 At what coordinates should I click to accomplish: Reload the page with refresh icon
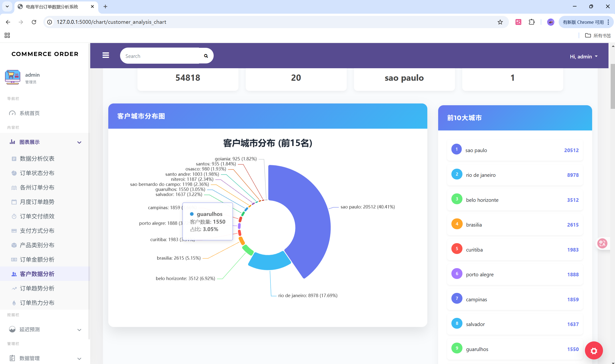(x=34, y=22)
